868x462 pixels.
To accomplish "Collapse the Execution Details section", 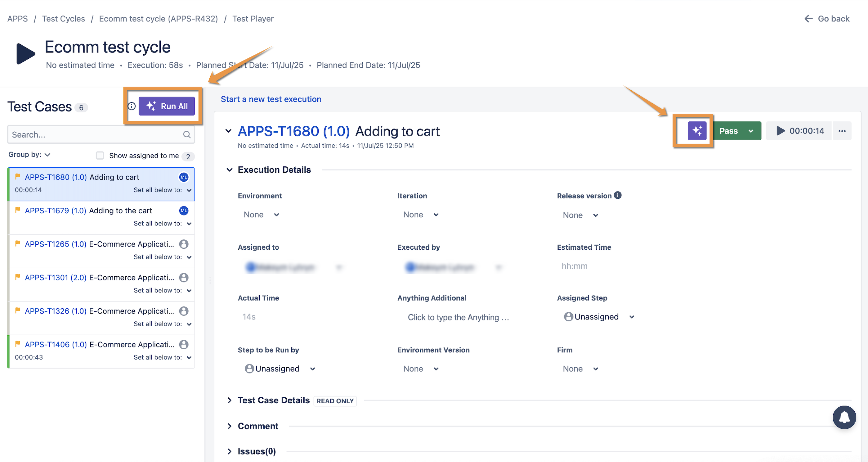I will [x=230, y=170].
